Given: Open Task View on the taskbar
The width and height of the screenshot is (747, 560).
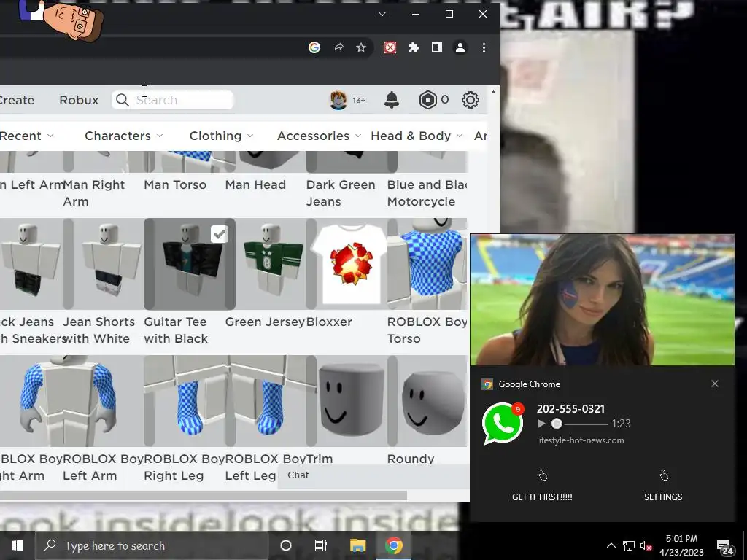Looking at the screenshot, I should point(321,545).
